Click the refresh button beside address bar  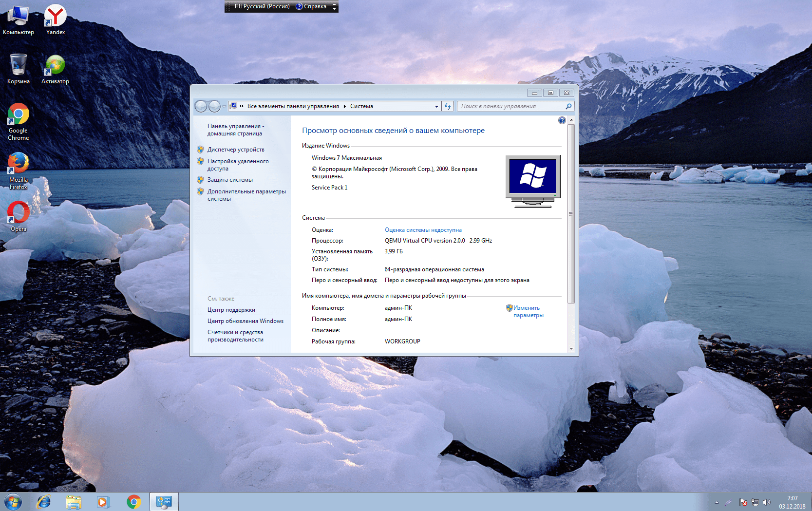448,106
